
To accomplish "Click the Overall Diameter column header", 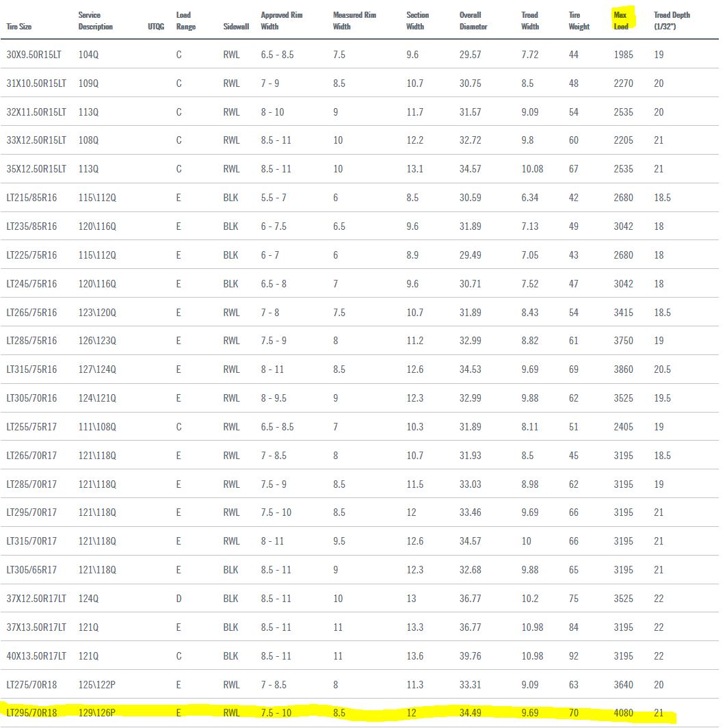I will 473,21.
